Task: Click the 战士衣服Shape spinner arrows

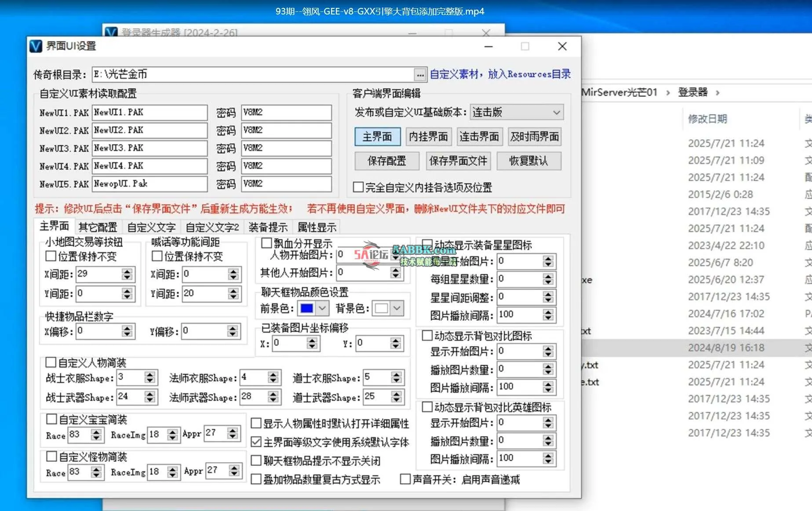Action: (x=150, y=377)
